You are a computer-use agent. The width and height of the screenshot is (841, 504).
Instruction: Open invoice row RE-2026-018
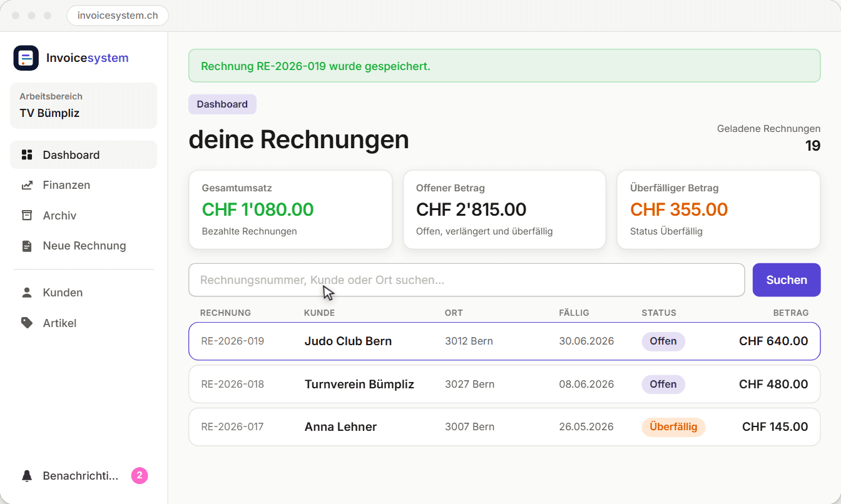coord(504,384)
